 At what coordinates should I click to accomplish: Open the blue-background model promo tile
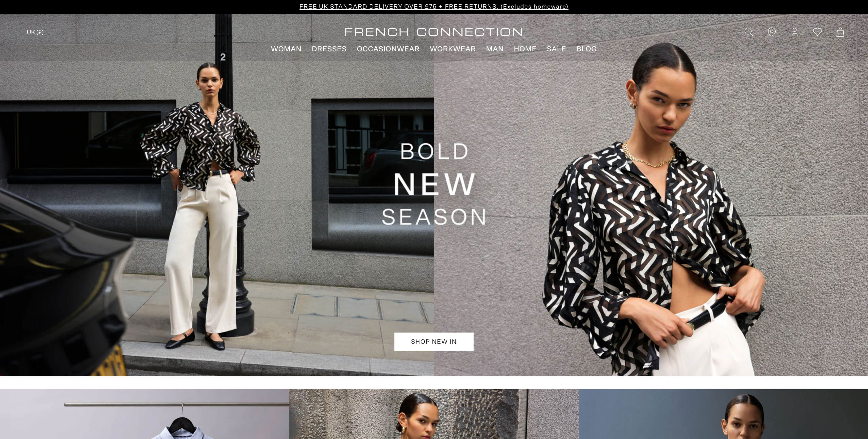[723, 414]
